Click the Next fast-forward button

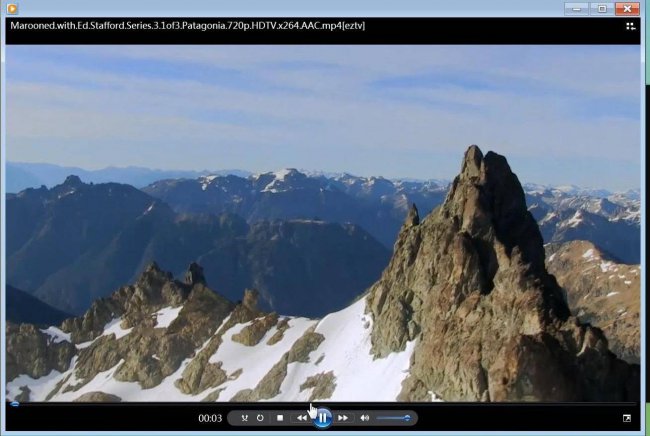click(343, 418)
